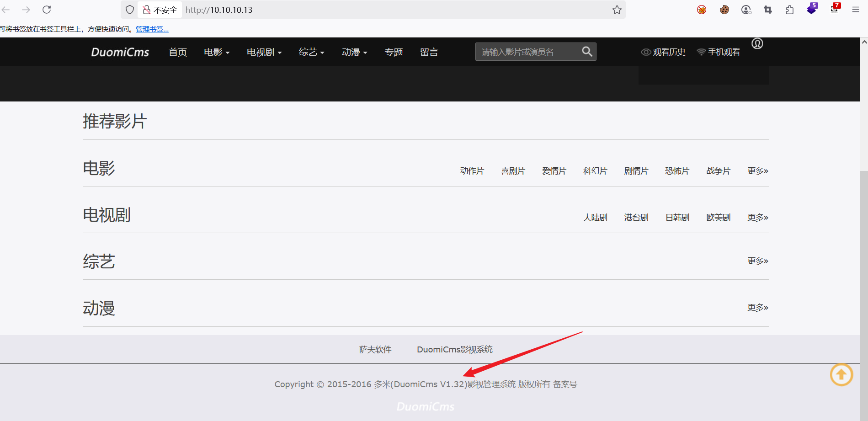
Task: Click the 电视剧 section heading
Action: 107,215
